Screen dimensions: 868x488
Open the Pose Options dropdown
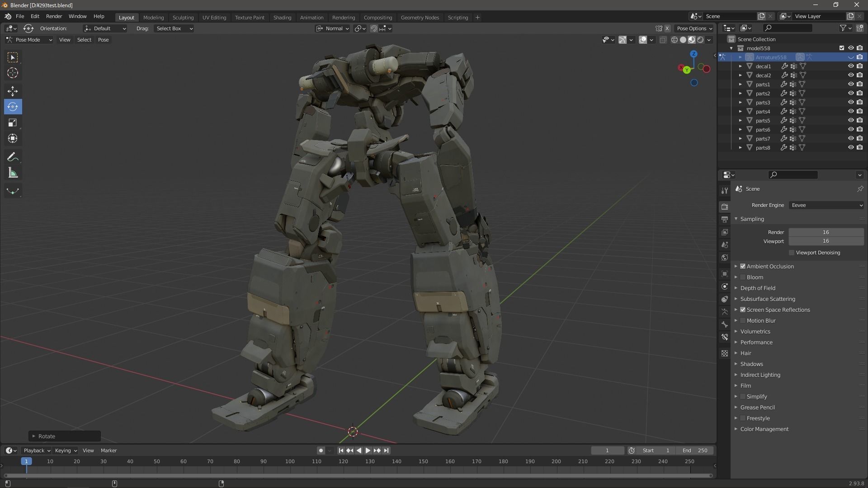694,28
